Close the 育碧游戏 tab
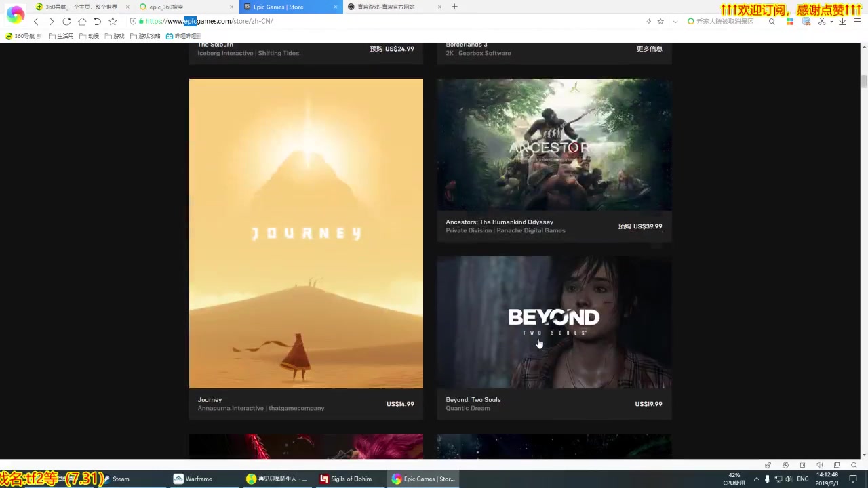Viewport: 868px width, 488px height. [x=439, y=7]
